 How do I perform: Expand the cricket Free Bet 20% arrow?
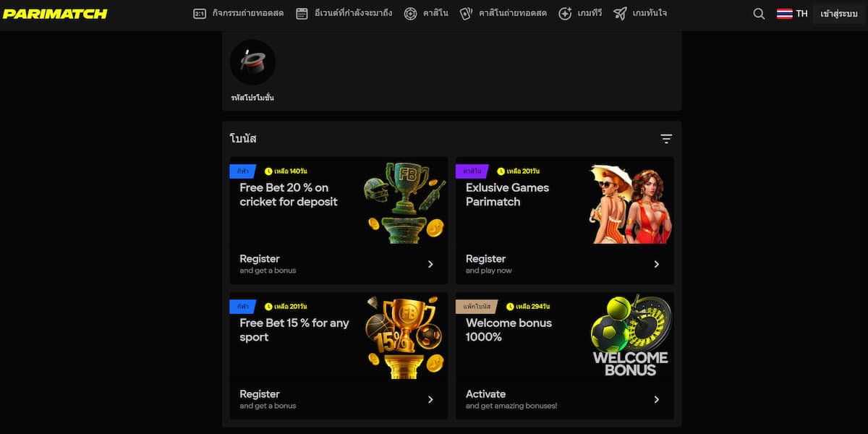tap(430, 264)
